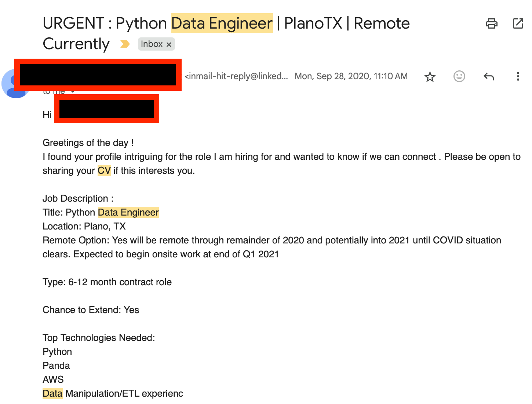Click the Inbox label chip
This screenshot has height=404, width=532.
(152, 44)
